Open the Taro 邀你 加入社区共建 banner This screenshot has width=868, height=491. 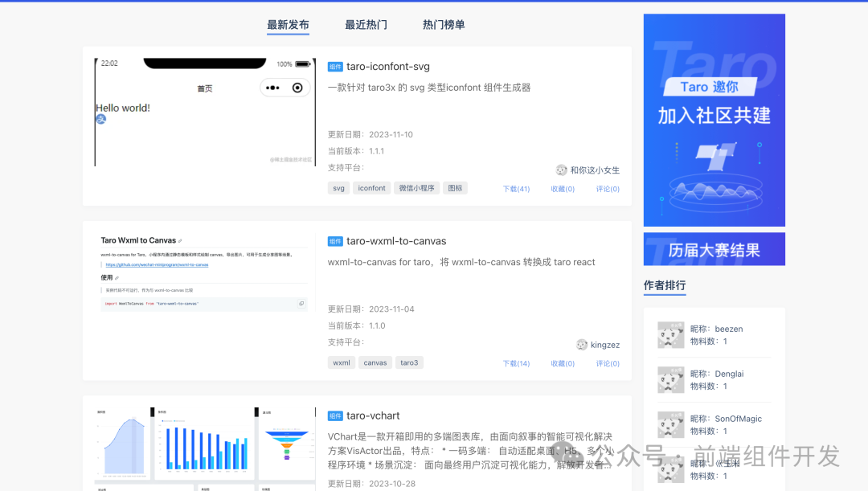[714, 120]
